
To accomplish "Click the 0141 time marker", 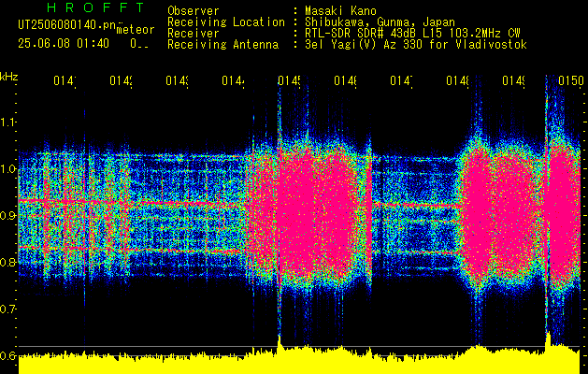I will (65, 80).
